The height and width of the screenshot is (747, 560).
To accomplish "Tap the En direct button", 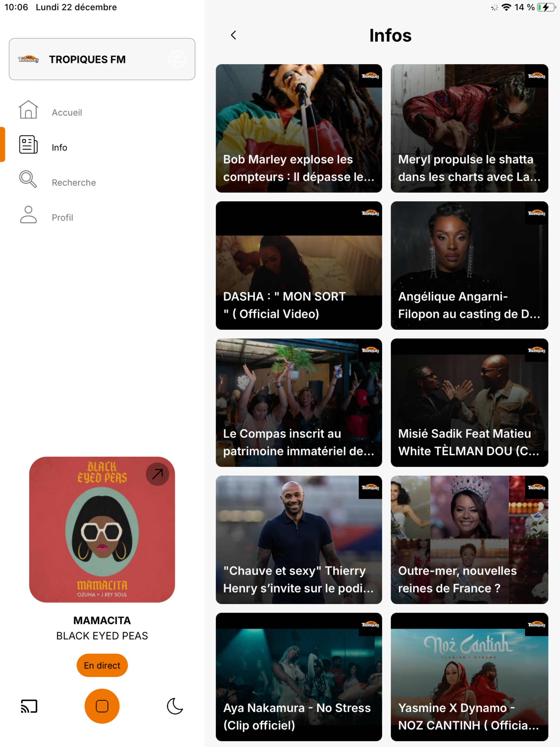I will pos(102,665).
